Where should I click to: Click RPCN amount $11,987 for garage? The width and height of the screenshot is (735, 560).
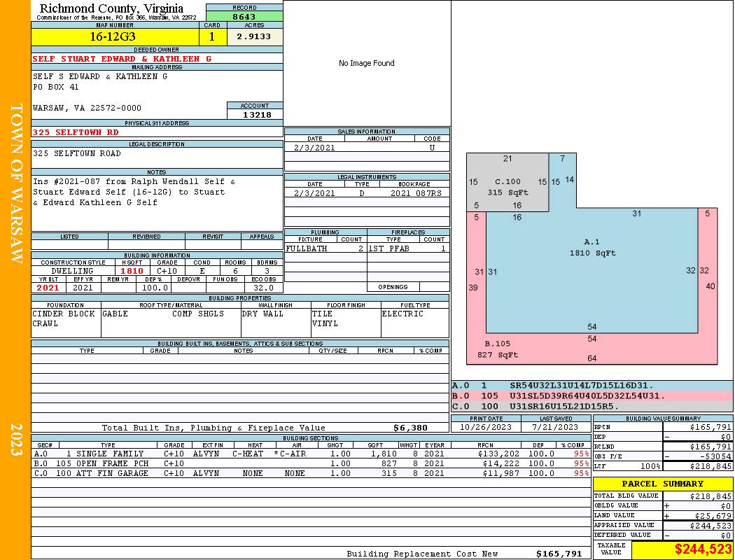pos(501,473)
